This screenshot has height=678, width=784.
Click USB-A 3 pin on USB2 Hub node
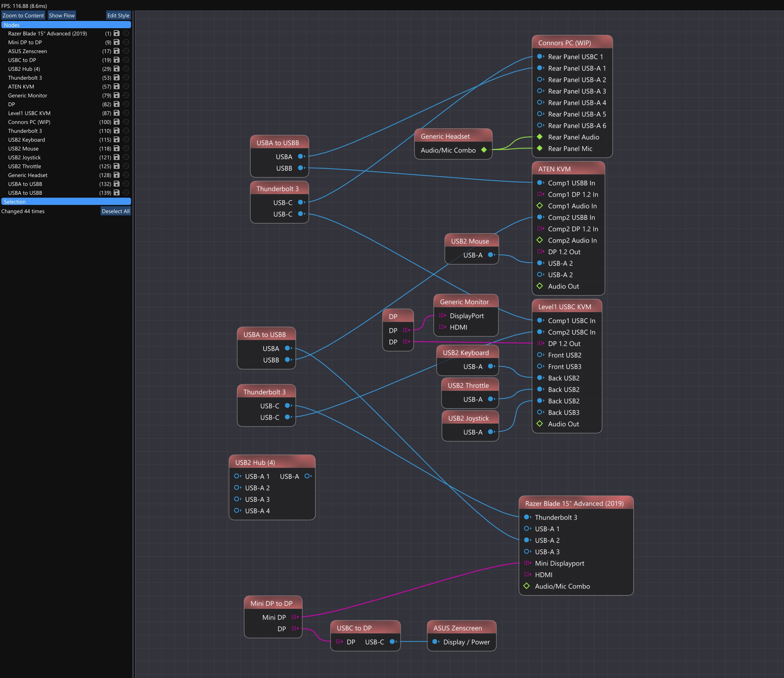pyautogui.click(x=237, y=499)
